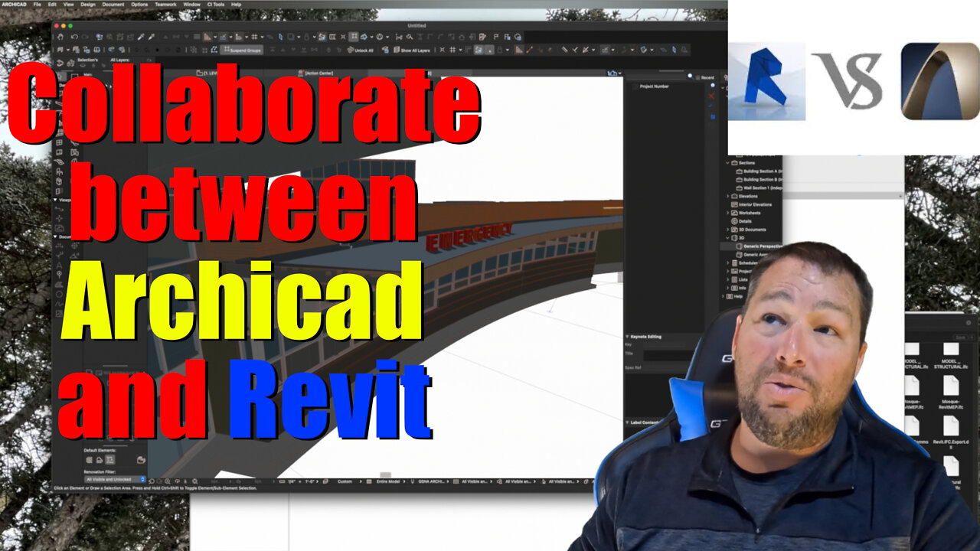Image resolution: width=980 pixels, height=551 pixels.
Task: Collapse the Sections folder in Navigator
Action: pos(727,163)
